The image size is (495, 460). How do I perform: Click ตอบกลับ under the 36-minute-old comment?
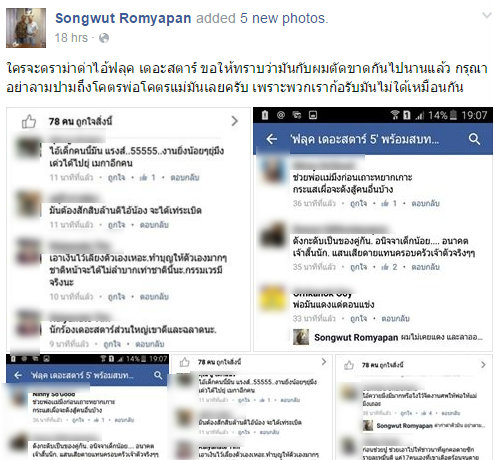click(425, 203)
